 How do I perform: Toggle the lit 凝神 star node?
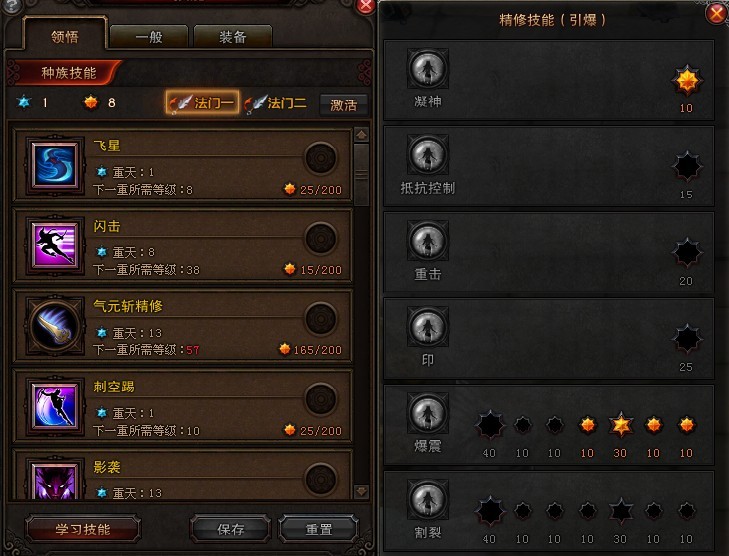coord(687,81)
